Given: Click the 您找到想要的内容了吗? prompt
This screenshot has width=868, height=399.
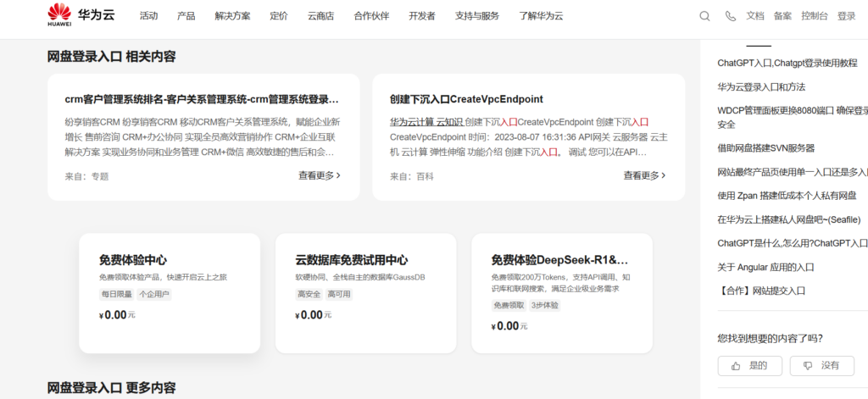Looking at the screenshot, I should pyautogui.click(x=770, y=338).
